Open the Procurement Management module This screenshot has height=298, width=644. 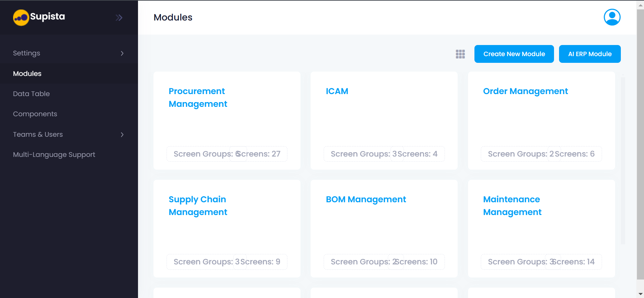coord(198,97)
